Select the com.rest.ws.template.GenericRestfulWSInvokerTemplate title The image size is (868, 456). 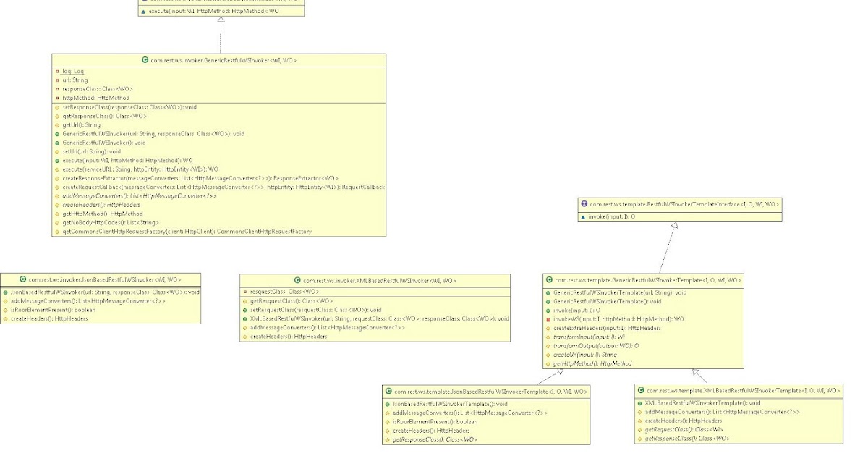(648, 280)
